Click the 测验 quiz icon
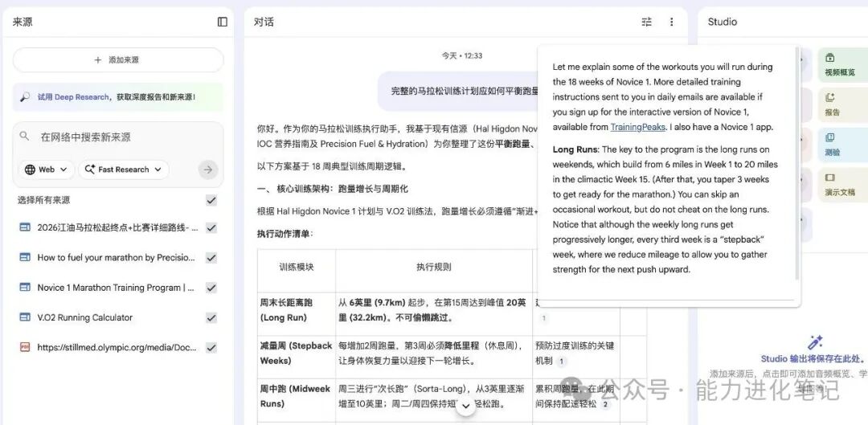This screenshot has height=425, width=868. (829, 137)
